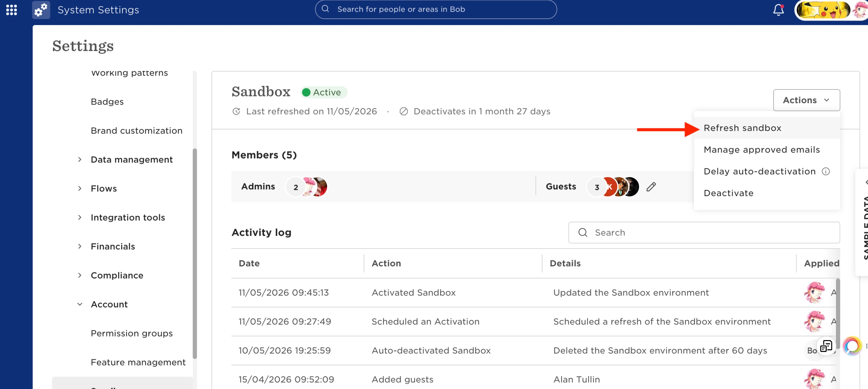Expand the Data management section

(79, 159)
